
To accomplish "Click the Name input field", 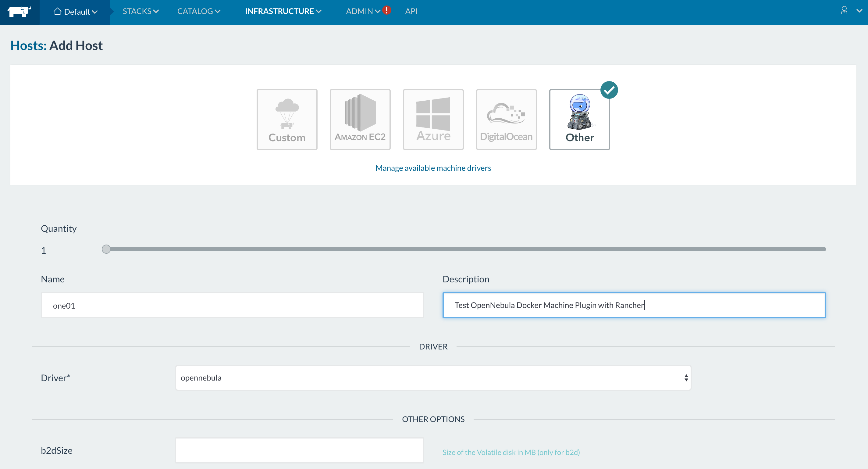I will [232, 305].
